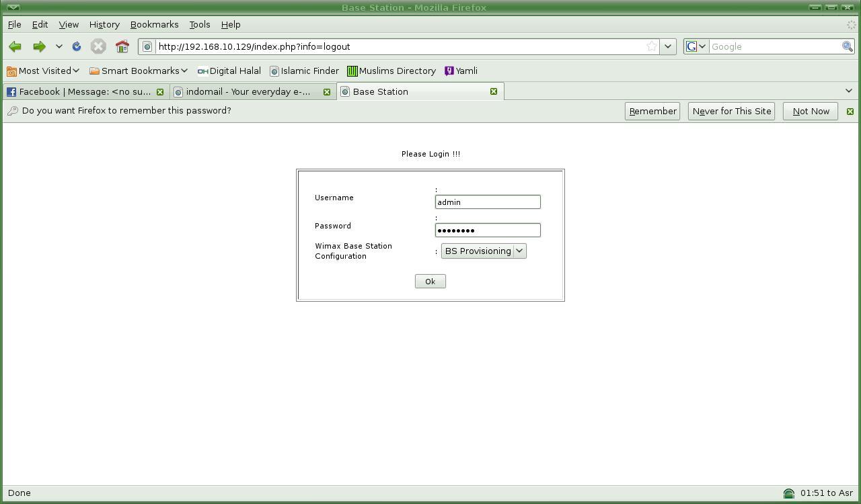Expand the Most Visited bookmarks folder
Viewport: 861px width, 504px height.
coord(43,71)
